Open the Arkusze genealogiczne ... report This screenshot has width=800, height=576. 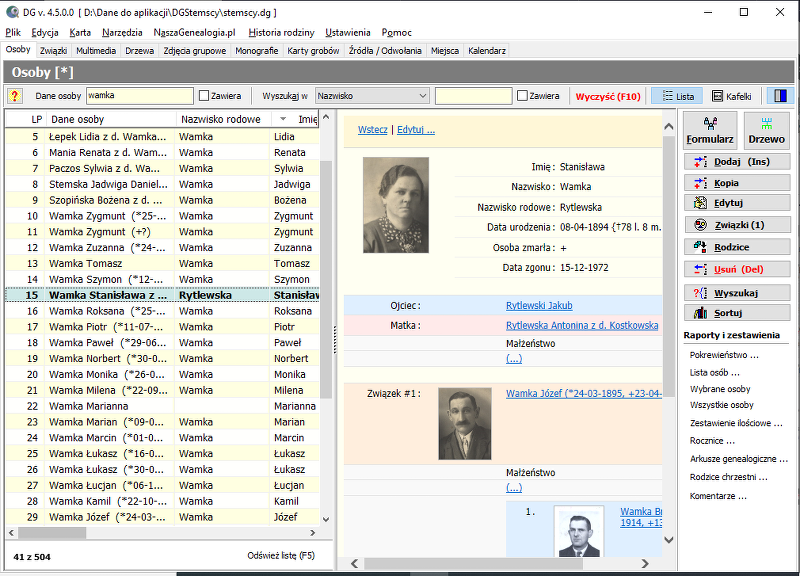738,459
